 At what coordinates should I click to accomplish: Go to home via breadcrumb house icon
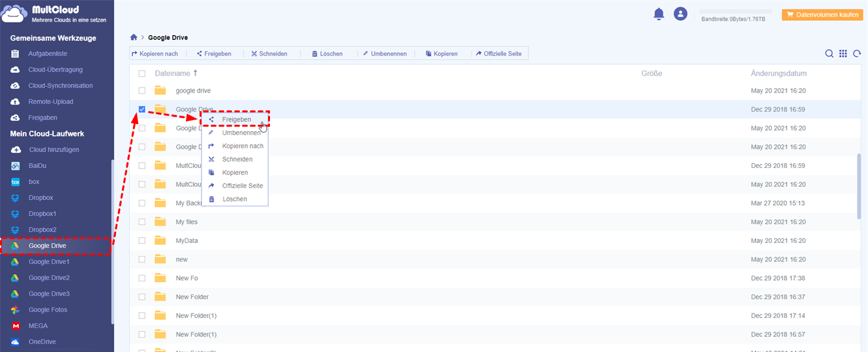tap(134, 38)
